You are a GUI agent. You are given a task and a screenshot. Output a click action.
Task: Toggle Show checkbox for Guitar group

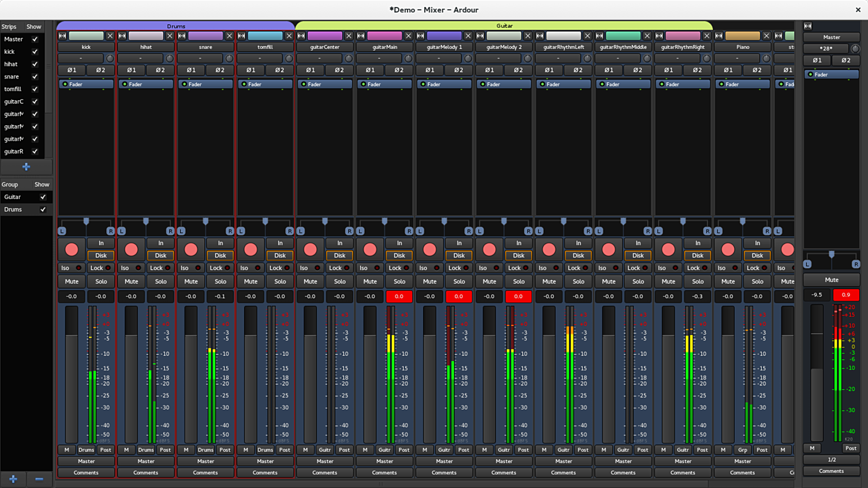(43, 197)
